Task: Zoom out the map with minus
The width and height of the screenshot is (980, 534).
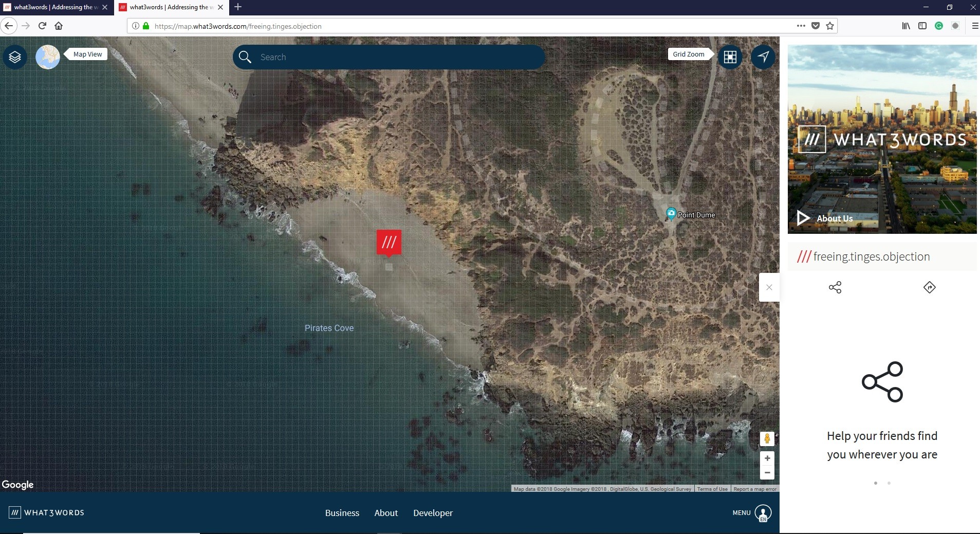Action: point(767,472)
